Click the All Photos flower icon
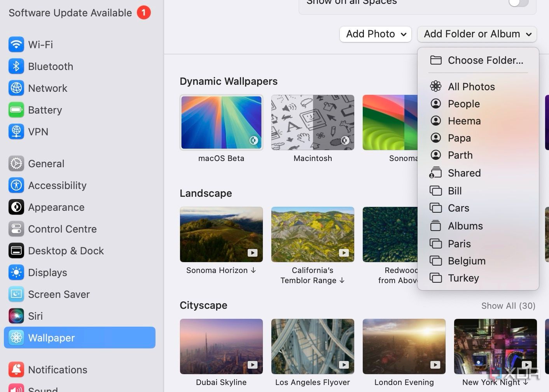The width and height of the screenshot is (549, 392). [x=436, y=86]
